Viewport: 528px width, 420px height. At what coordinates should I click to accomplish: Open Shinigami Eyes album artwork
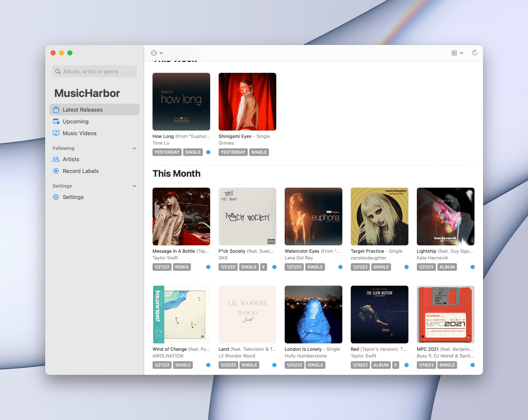pyautogui.click(x=247, y=102)
